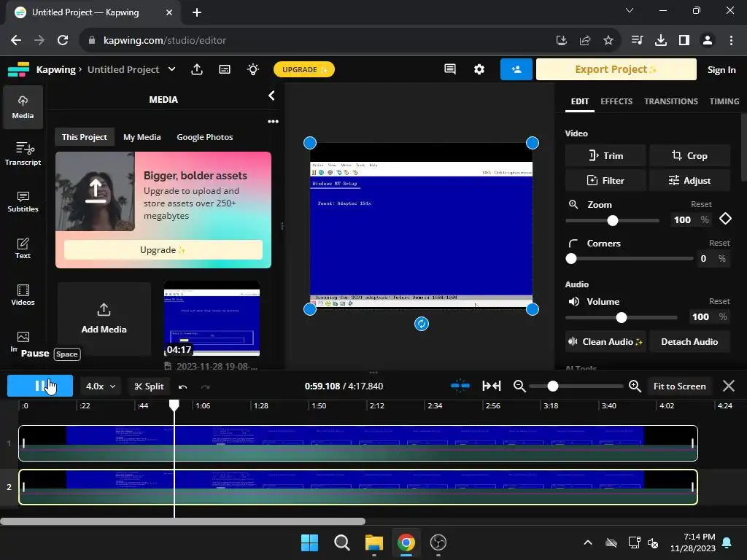Open the Transcript sidebar tool

pos(23,154)
